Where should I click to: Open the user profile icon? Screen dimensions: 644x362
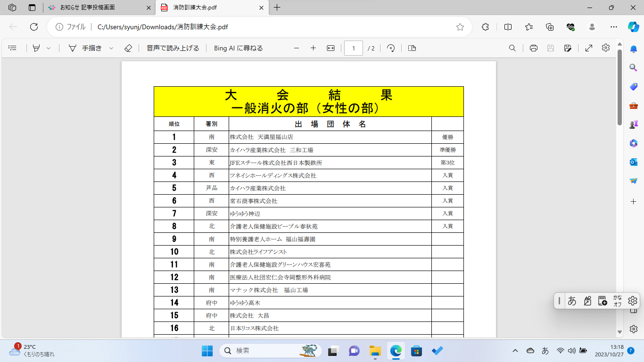[592, 27]
